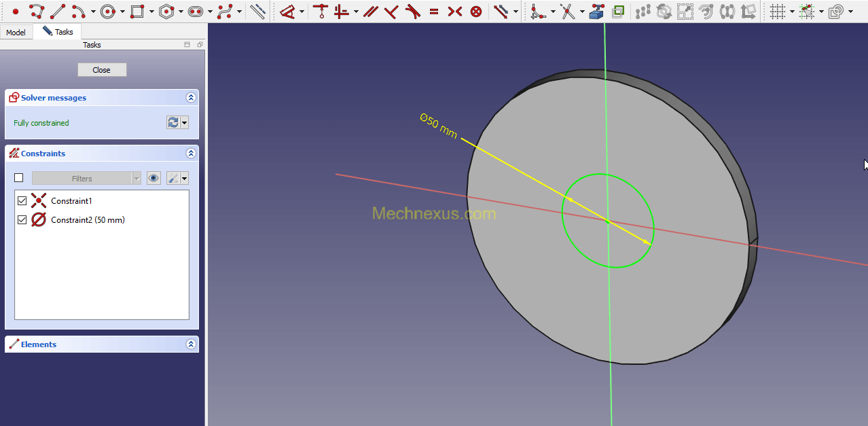Image resolution: width=868 pixels, height=426 pixels.
Task: Open the solver update dropdown arrow
Action: 184,123
